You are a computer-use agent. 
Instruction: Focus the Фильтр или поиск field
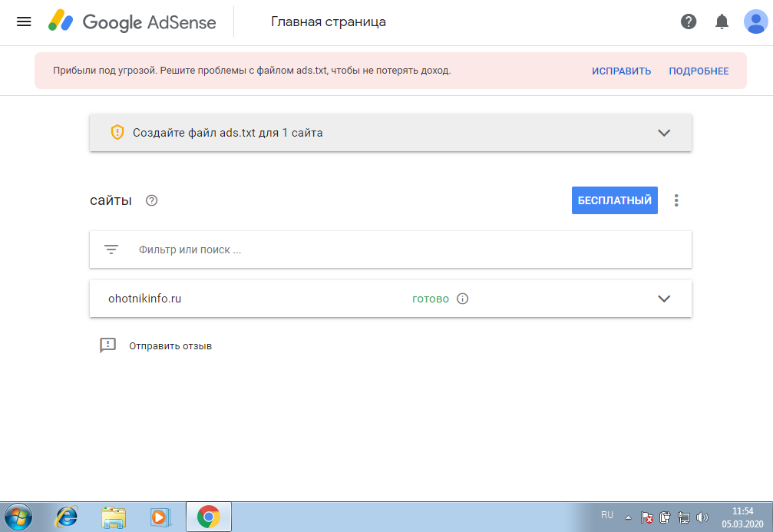pyautogui.click(x=391, y=249)
